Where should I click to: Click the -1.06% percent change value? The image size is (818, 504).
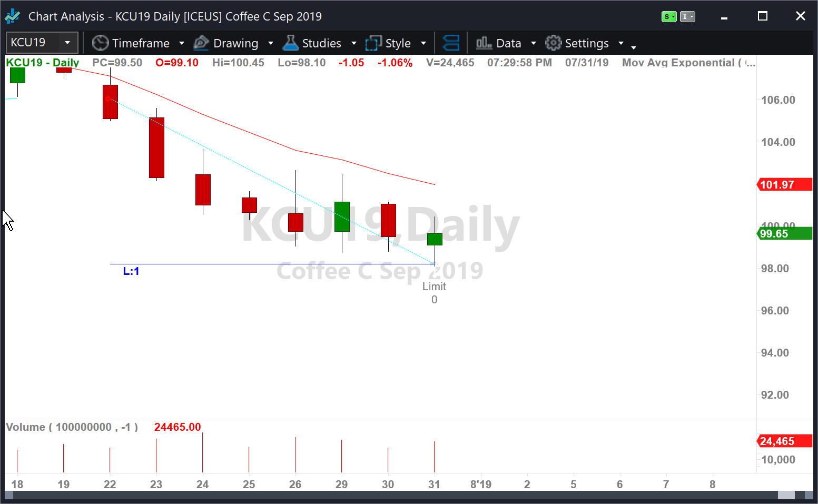(x=395, y=63)
